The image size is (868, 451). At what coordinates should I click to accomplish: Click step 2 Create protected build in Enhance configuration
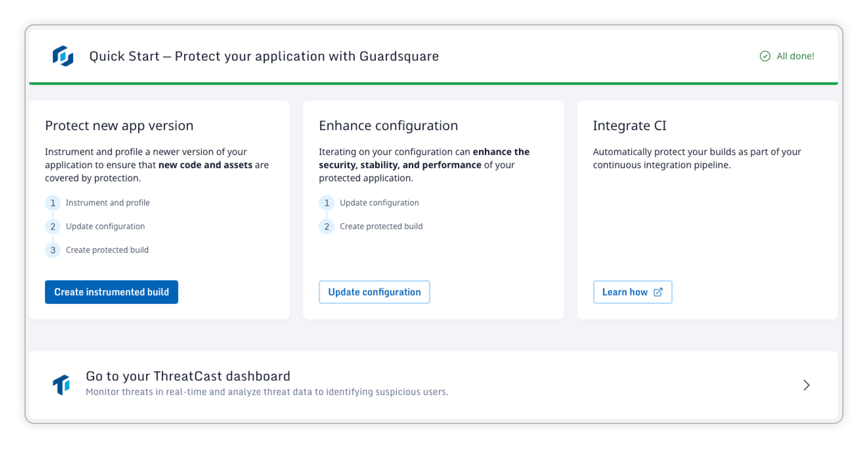[381, 226]
